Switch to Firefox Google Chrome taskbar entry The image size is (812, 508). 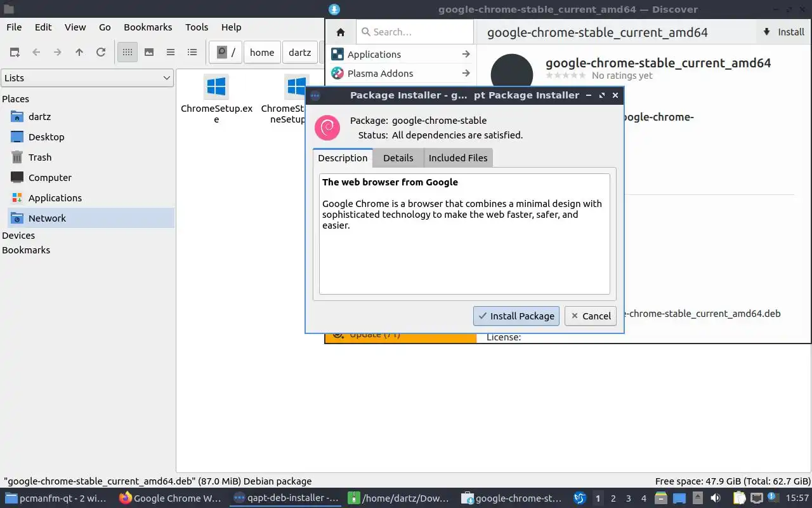170,498
